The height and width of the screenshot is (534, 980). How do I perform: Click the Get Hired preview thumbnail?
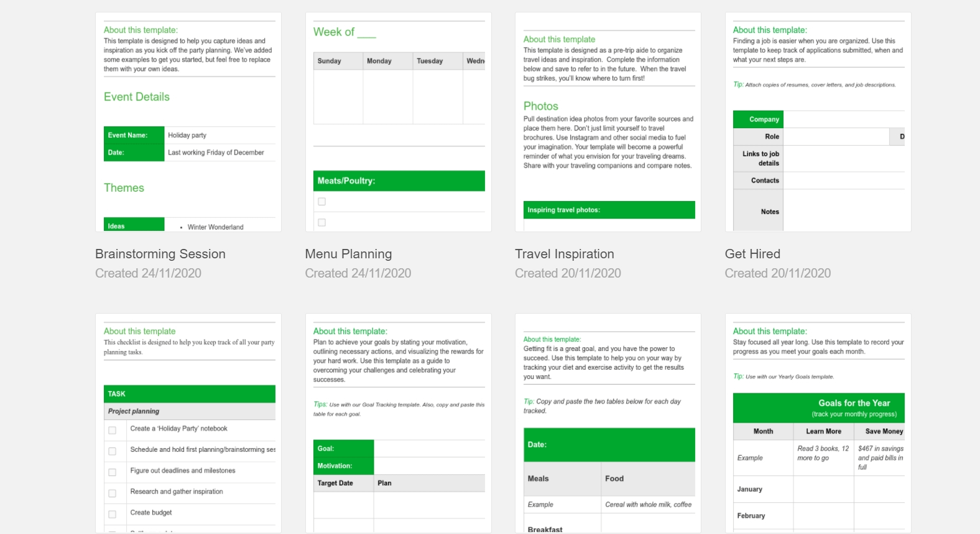tap(818, 121)
